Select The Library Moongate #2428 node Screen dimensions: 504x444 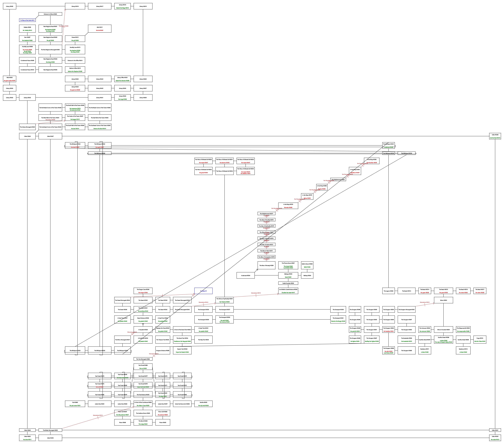(27, 127)
